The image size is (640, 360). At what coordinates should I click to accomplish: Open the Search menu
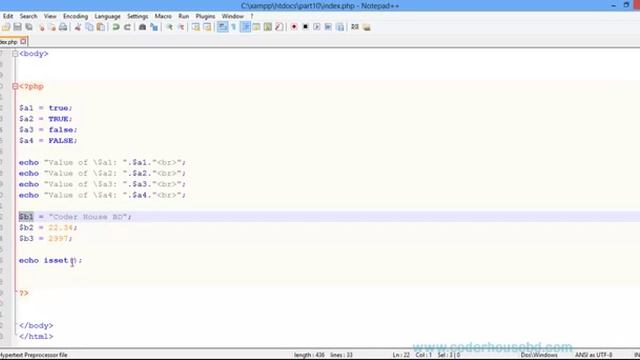28,16
